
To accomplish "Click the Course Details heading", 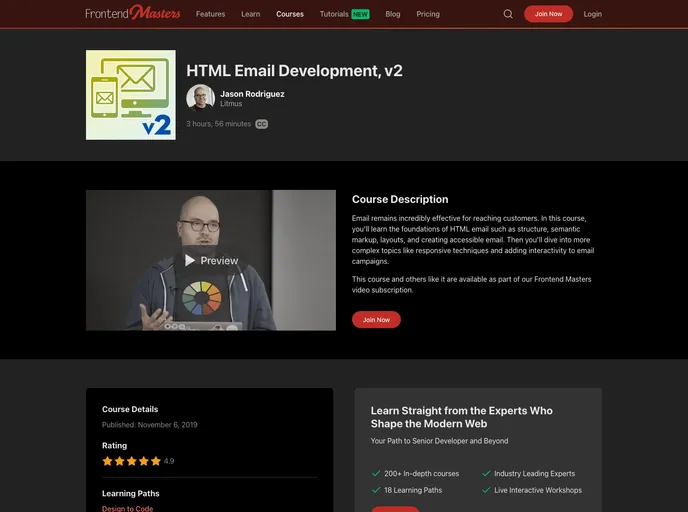I will coord(130,409).
